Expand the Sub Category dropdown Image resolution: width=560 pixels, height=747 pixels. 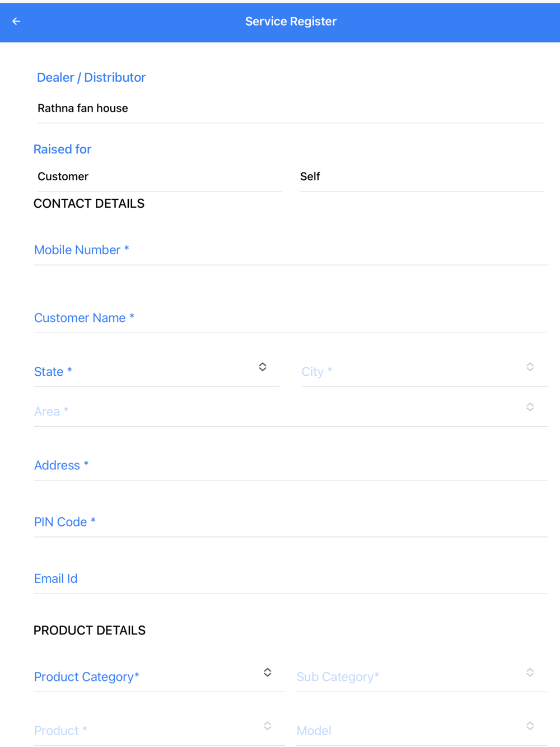click(x=409, y=677)
